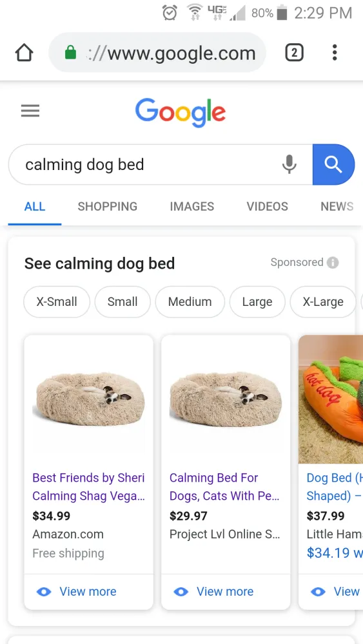The image size is (363, 644).
Task: Click the blue magnifier search button
Action: pyautogui.click(x=333, y=164)
